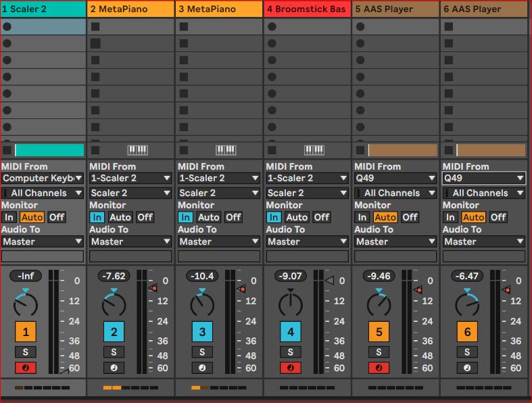Toggle track activator 3 for MetaPiano
This screenshot has width=532, height=403.
202,332
